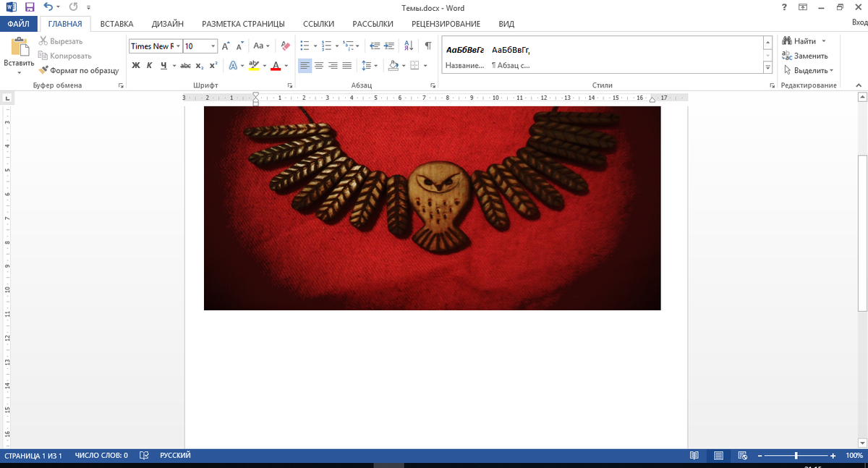This screenshot has width=868, height=468.
Task: Toggle bold Ж formatting
Action: click(135, 65)
